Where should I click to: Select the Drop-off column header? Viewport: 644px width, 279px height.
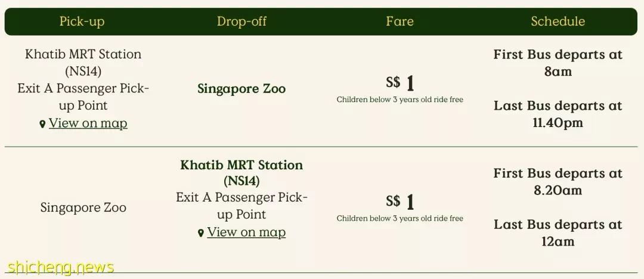pos(241,21)
